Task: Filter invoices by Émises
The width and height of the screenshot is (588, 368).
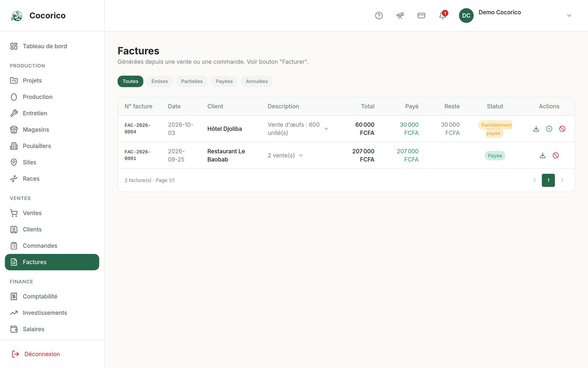Action: click(159, 81)
